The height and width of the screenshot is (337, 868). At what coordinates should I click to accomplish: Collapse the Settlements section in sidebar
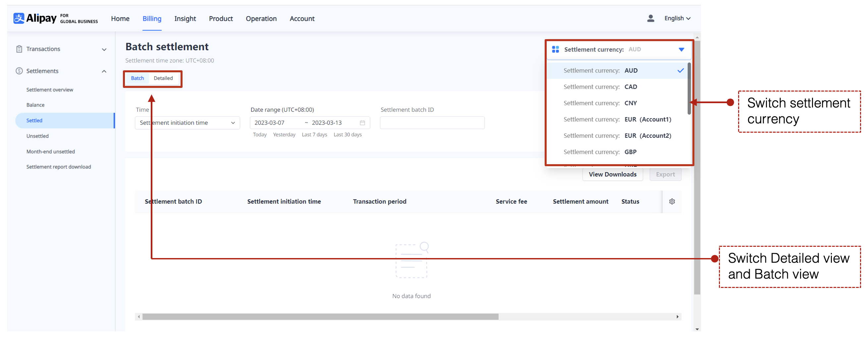point(104,71)
